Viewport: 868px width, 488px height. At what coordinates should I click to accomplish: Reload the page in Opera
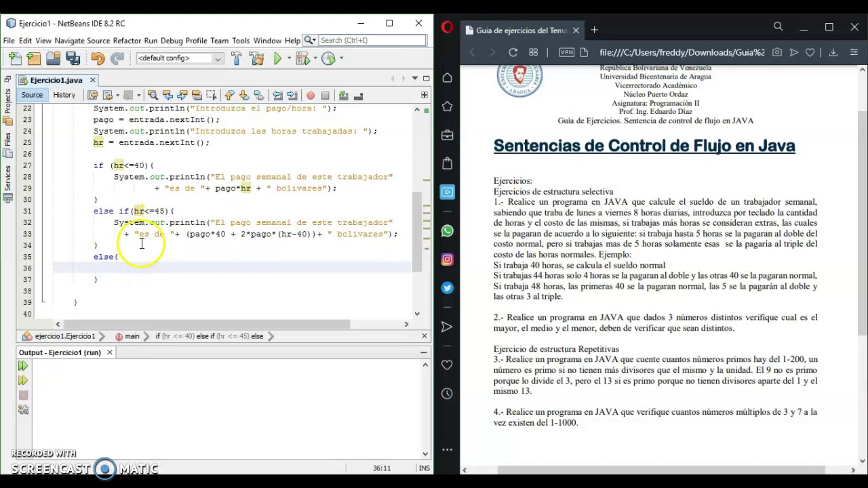click(513, 52)
